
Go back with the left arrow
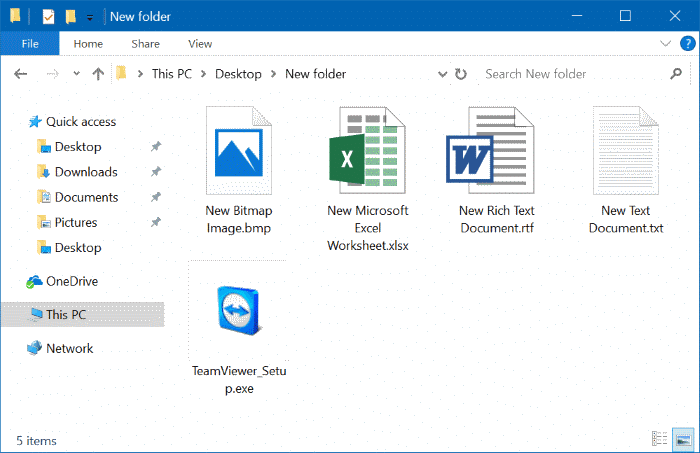click(x=21, y=74)
